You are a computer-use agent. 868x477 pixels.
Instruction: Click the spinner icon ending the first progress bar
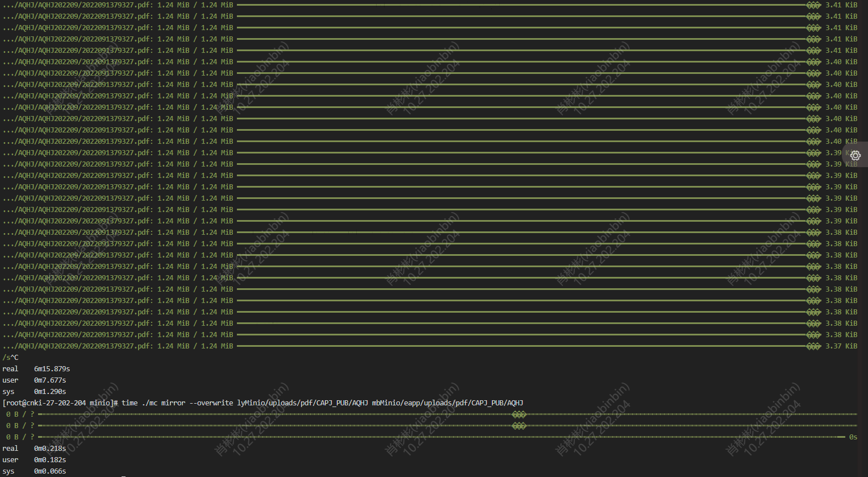click(813, 5)
